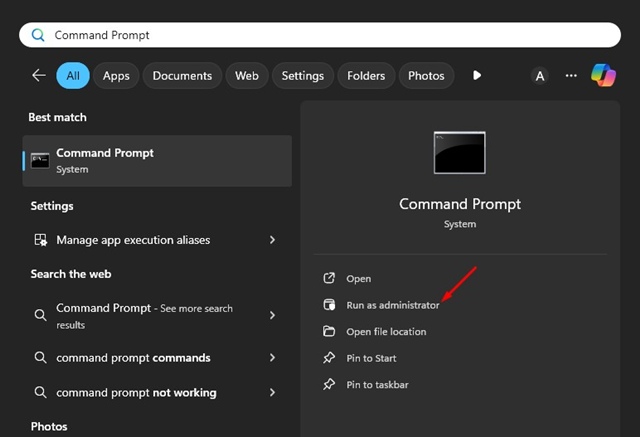The height and width of the screenshot is (437, 640).
Task: Select the Settings filter tab
Action: coord(302,75)
